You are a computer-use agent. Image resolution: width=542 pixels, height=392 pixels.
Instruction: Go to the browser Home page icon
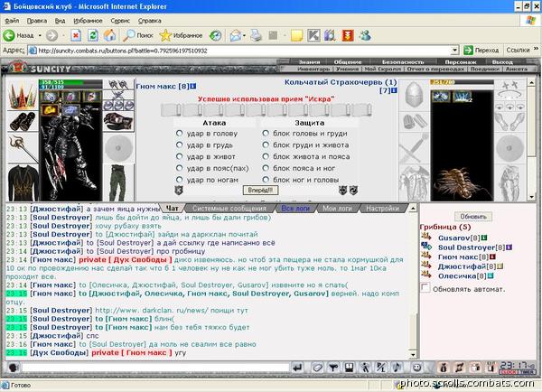pyautogui.click(x=110, y=35)
